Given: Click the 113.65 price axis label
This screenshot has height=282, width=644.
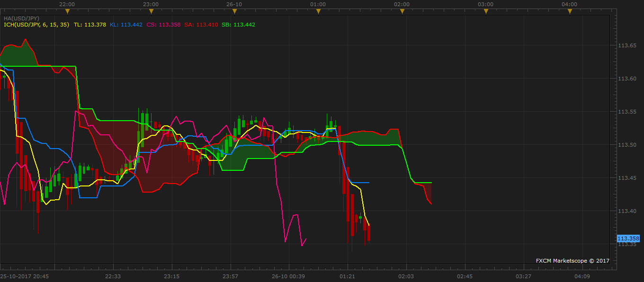Looking at the screenshot, I should [627, 45].
